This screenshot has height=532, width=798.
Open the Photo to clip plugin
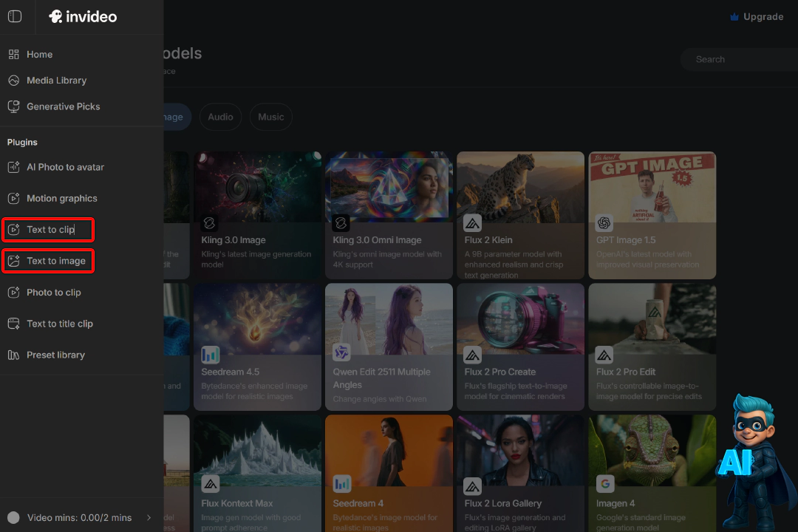53,293
